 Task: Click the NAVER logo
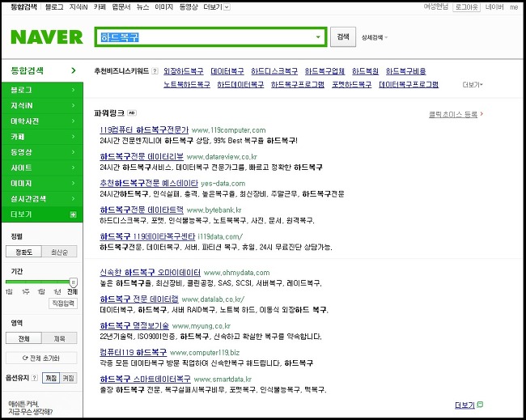(x=47, y=37)
